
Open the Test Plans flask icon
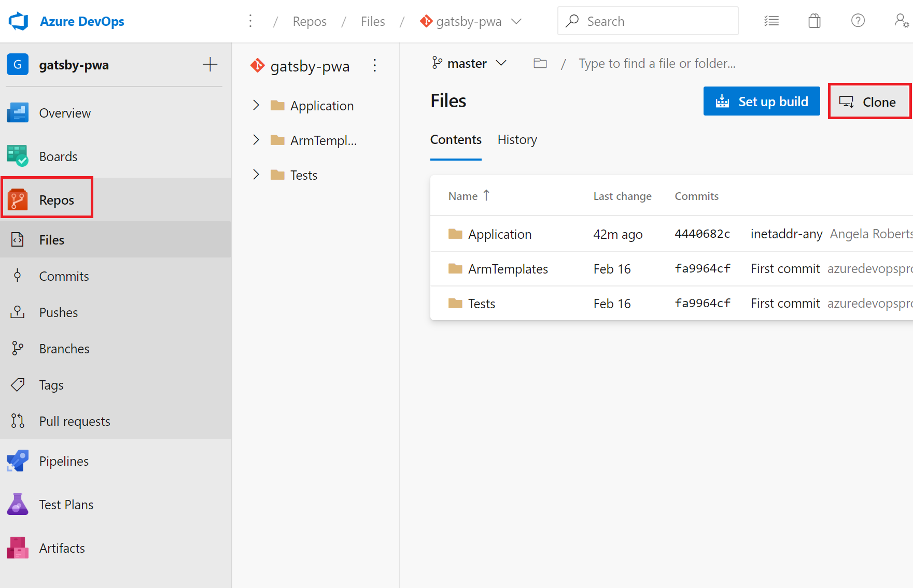[x=18, y=505]
